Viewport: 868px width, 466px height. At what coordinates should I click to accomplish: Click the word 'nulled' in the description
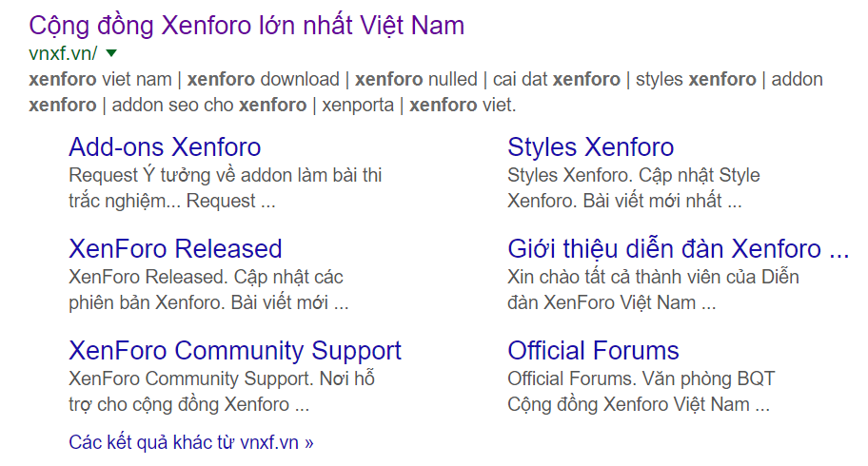tap(453, 79)
